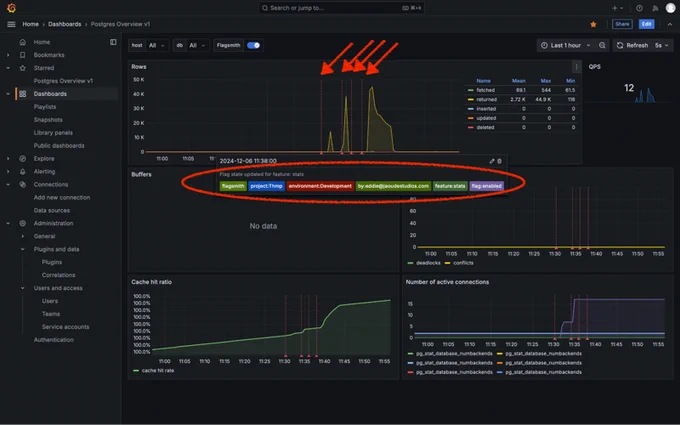680x425 pixels.
Task: Expand the Explore section chevron
Action: (8, 159)
